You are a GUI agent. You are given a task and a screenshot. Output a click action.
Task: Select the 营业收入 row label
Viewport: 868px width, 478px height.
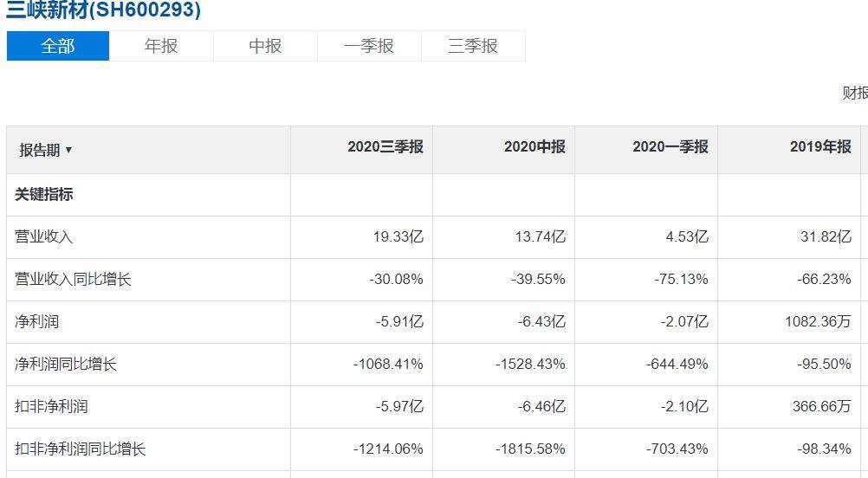pyautogui.click(x=43, y=236)
